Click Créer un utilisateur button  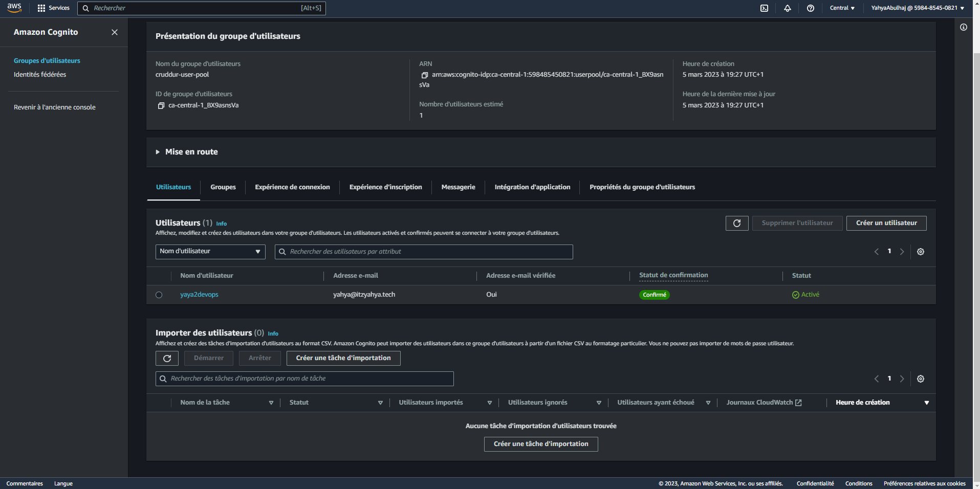point(886,223)
